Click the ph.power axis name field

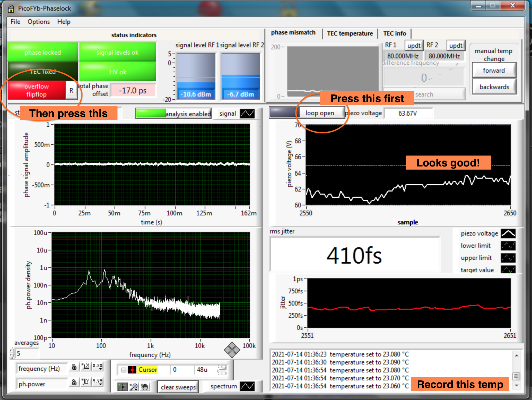[42, 384]
